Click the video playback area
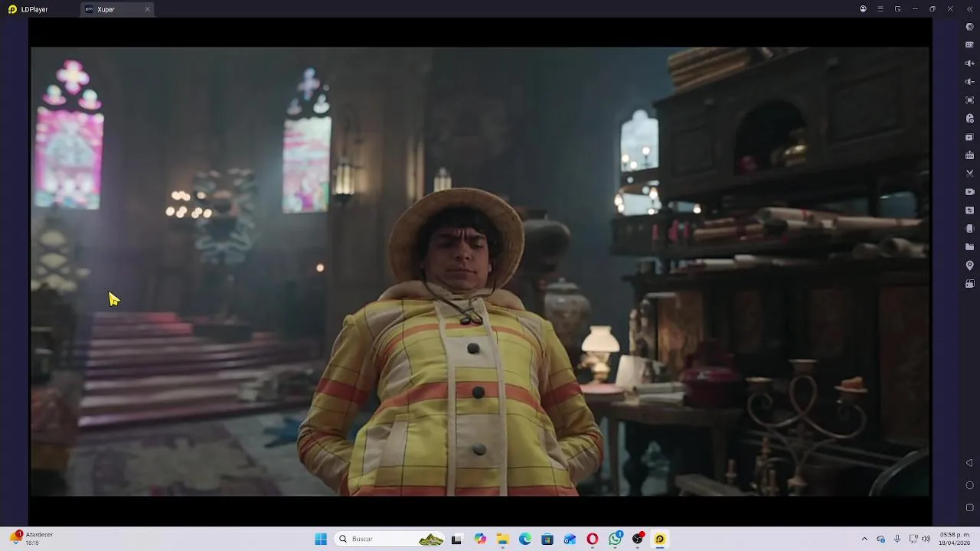 [x=480, y=272]
